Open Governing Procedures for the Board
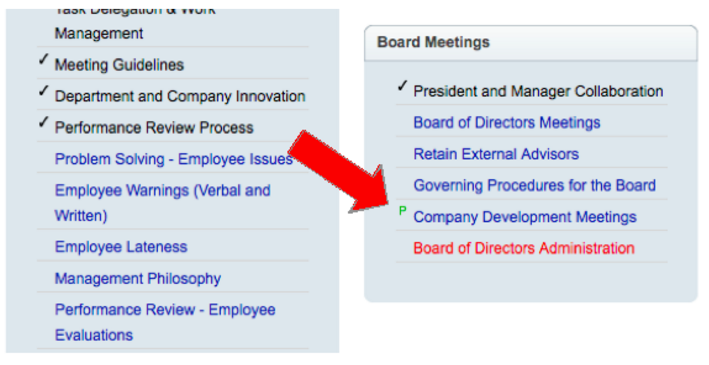709x365 pixels. [x=534, y=185]
